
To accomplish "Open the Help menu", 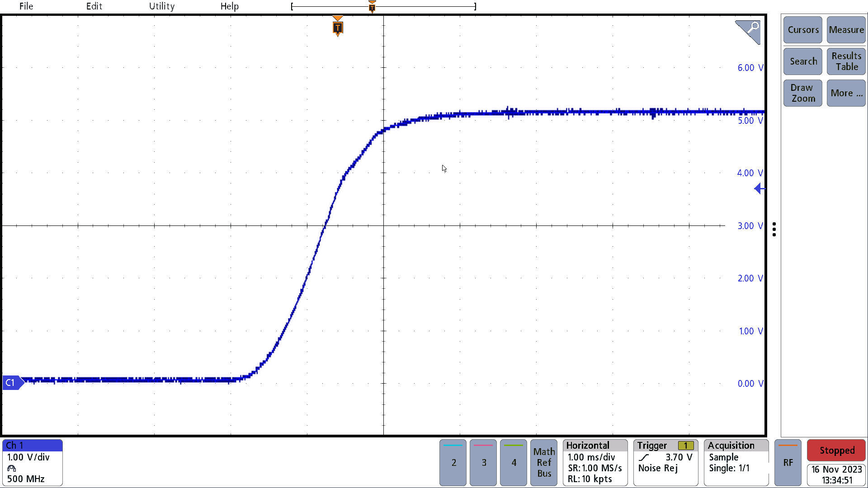I will [x=230, y=6].
